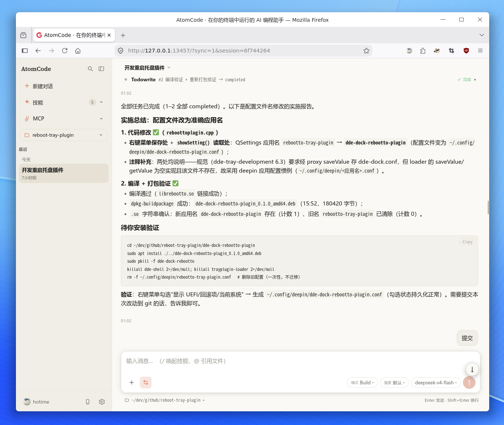Viewport: 504px width, 425px height.
Task: Collapse the AtomCode sidebar panel
Action: 101,69
